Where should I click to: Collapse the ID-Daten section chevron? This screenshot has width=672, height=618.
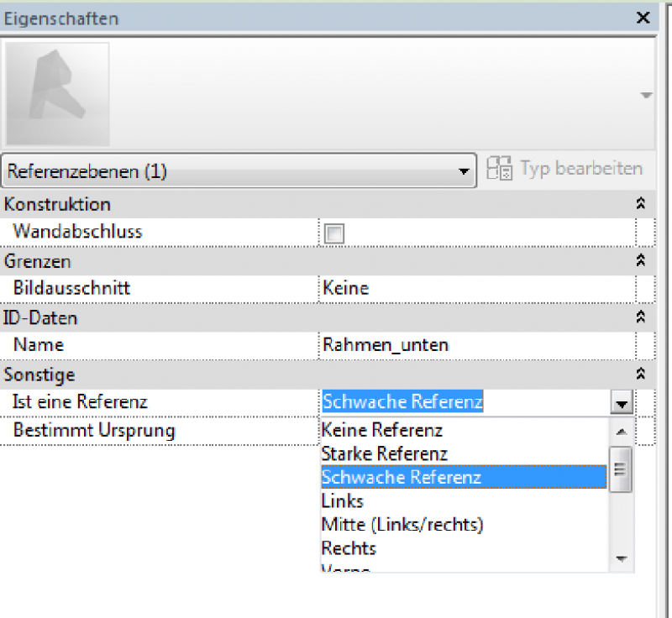pyautogui.click(x=640, y=318)
